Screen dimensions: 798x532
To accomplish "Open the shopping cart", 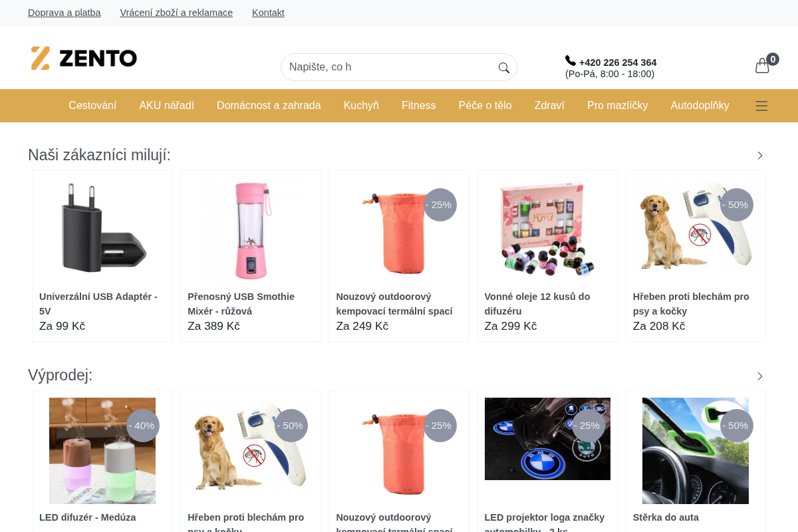I will (763, 65).
